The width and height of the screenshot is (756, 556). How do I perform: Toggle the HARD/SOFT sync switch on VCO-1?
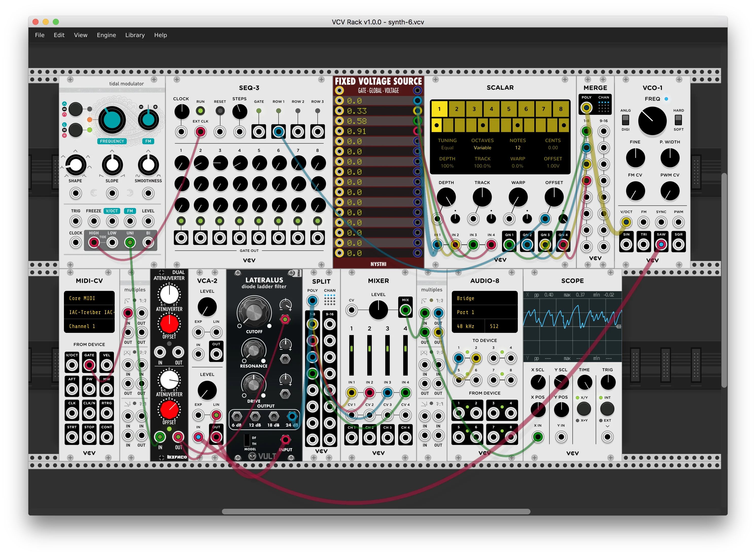(678, 120)
